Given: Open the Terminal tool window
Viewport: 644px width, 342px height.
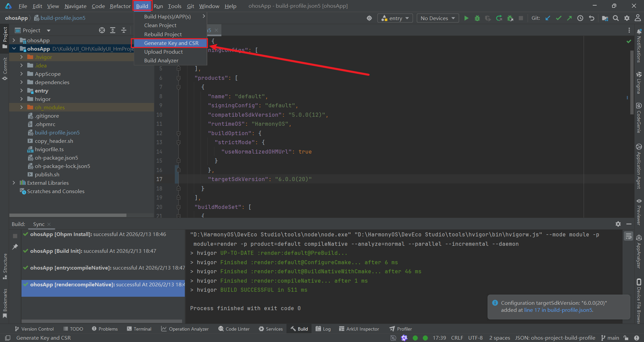Looking at the screenshot, I should (x=139, y=329).
